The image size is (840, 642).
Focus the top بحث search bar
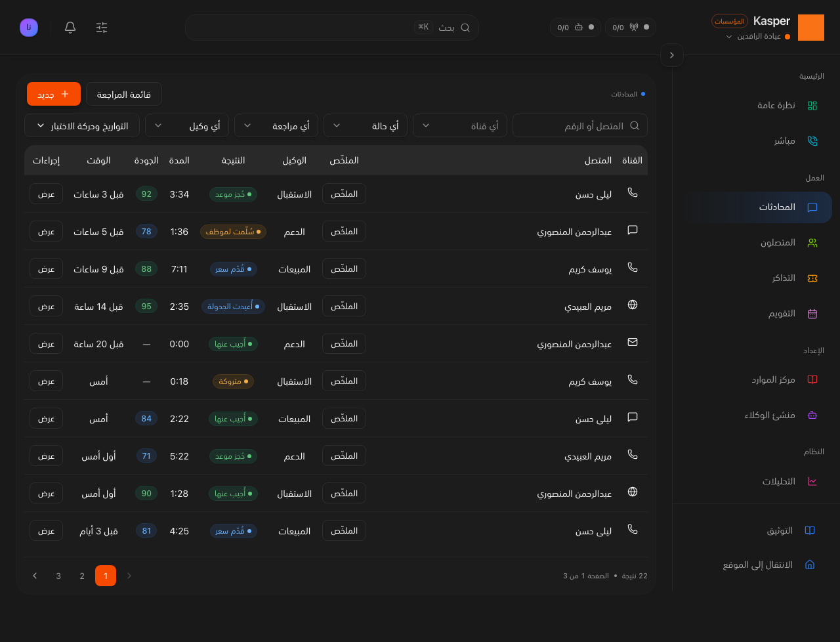click(332, 28)
